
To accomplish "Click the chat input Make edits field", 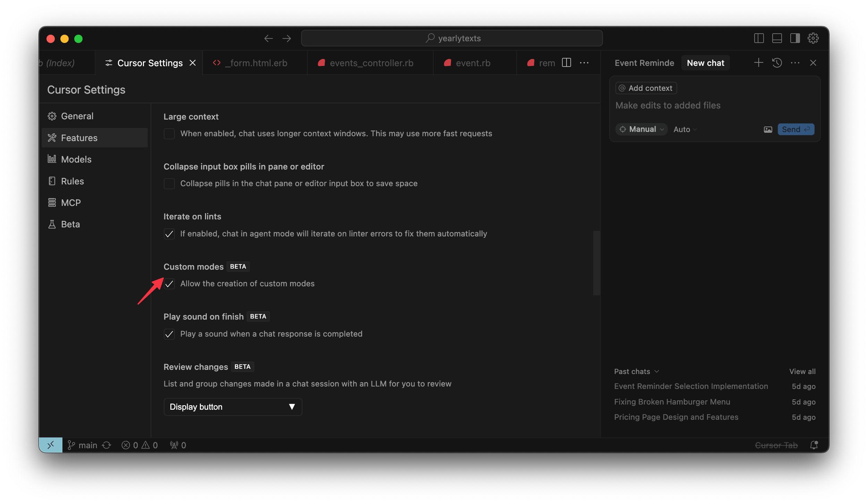I will (x=715, y=105).
